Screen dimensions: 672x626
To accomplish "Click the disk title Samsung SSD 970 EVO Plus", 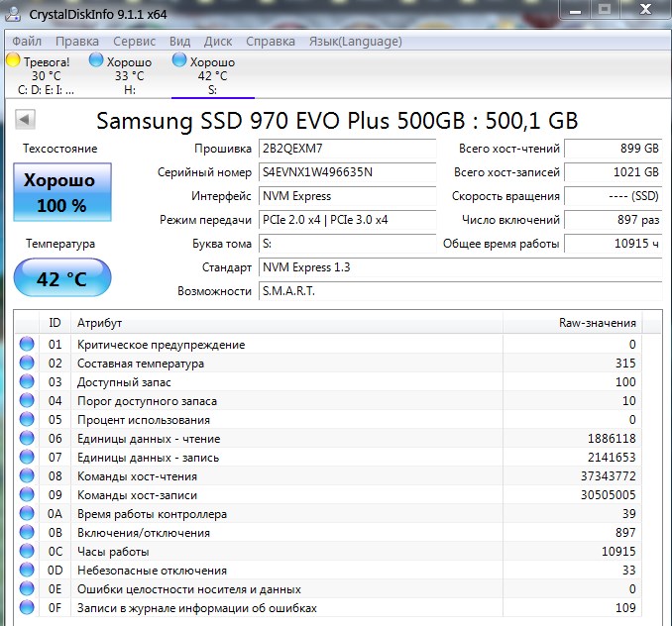I will [337, 121].
